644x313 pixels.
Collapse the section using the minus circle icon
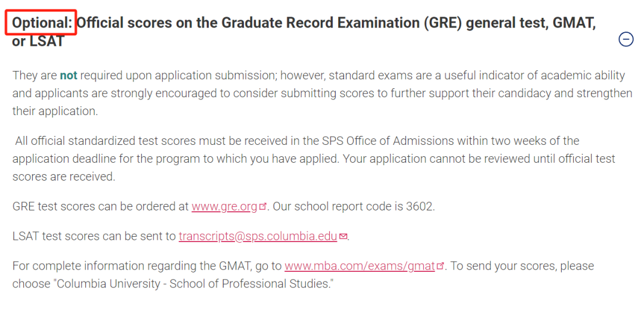626,39
